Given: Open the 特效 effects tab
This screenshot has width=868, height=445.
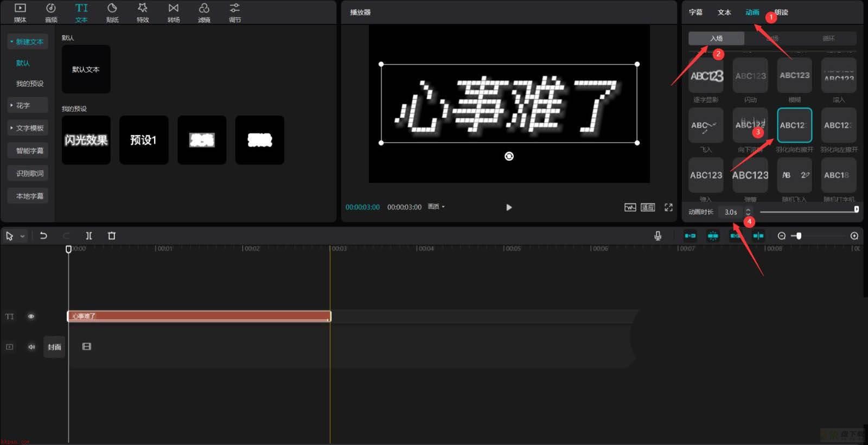Looking at the screenshot, I should [143, 12].
